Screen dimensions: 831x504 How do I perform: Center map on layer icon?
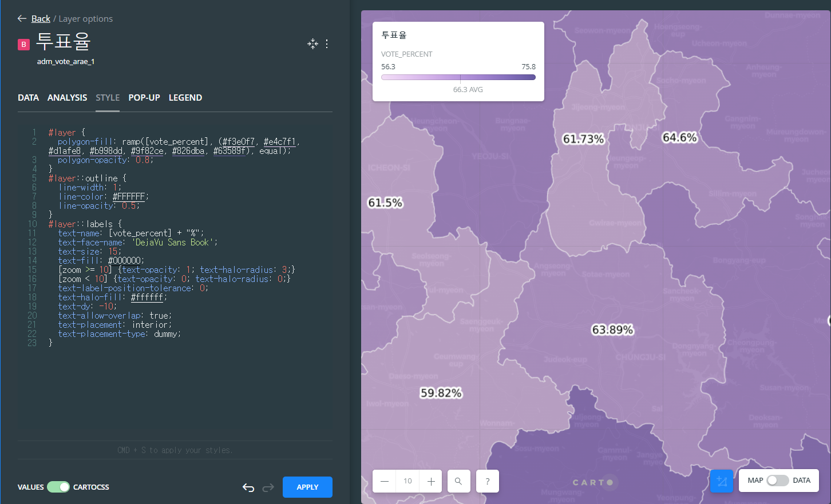pos(312,43)
